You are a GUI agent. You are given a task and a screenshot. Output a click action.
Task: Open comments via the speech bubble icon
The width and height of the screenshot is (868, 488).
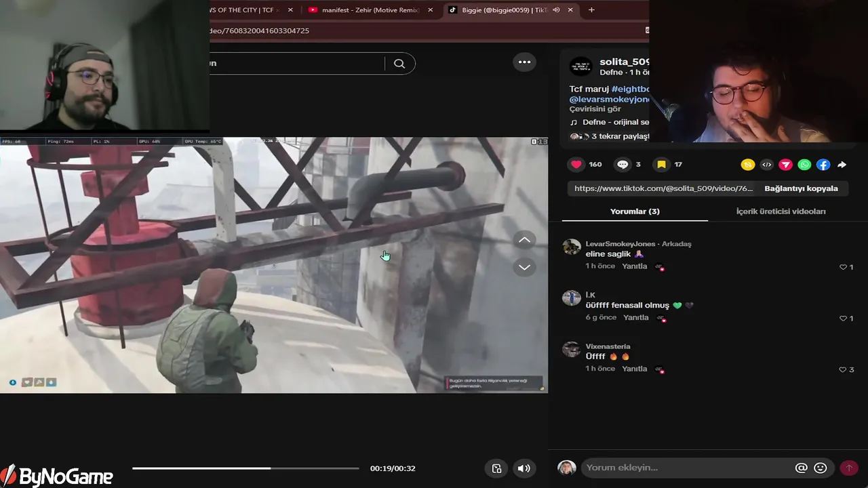point(623,164)
